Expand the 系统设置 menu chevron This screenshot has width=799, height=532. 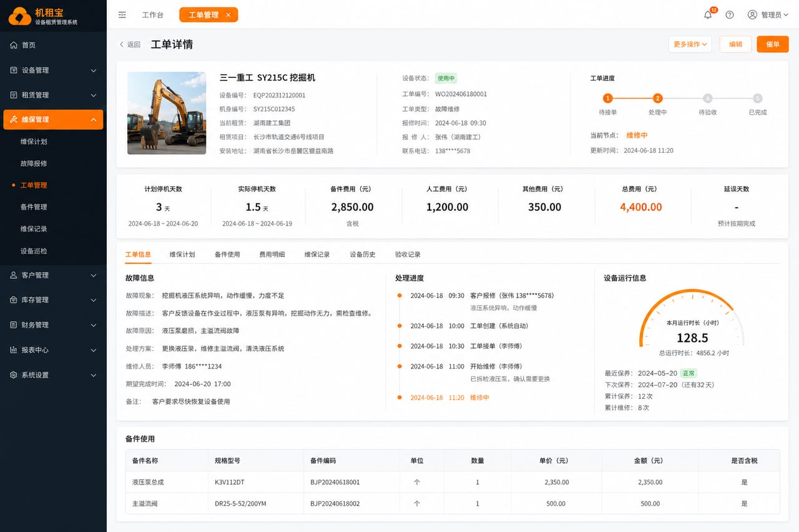(x=94, y=375)
